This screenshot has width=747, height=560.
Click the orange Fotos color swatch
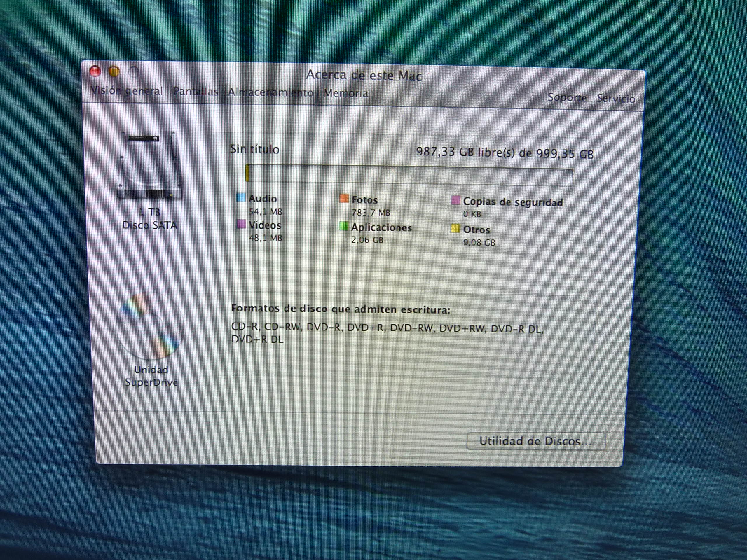click(343, 199)
